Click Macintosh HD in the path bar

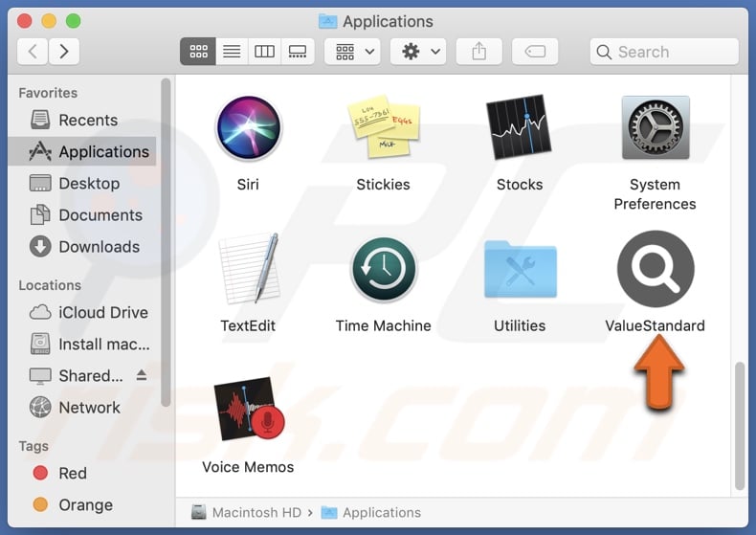[246, 512]
